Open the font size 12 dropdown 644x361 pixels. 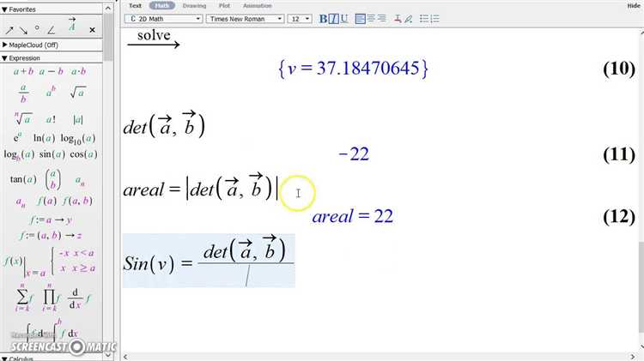coord(300,19)
